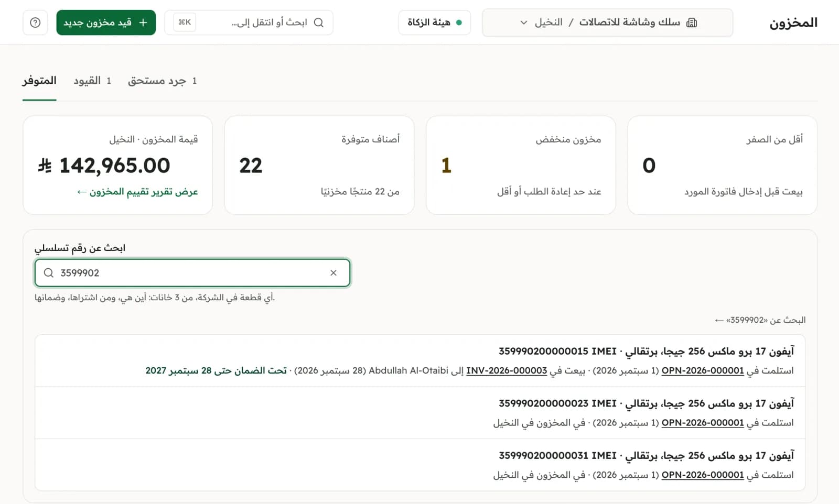This screenshot has height=504, width=839.
Task: Click customer name Abdullah Al-Otaibi
Action: coord(408,370)
